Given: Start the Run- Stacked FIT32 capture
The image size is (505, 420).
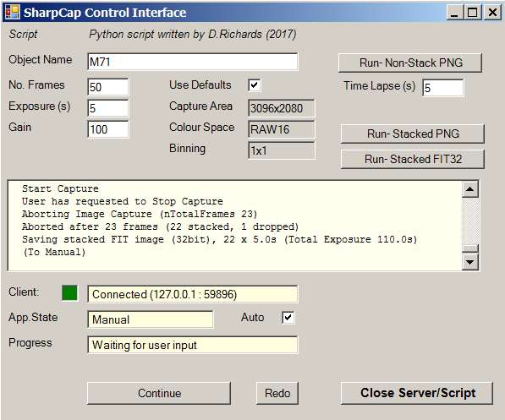Looking at the screenshot, I should click(413, 160).
